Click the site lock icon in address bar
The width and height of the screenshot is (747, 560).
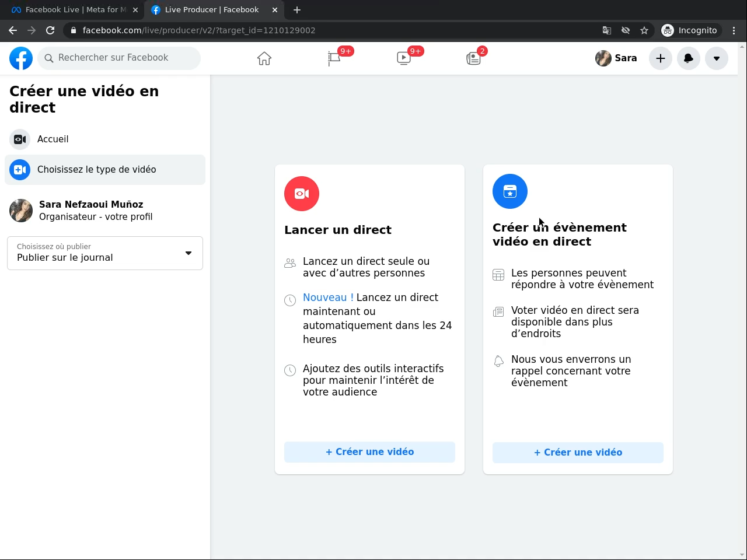click(73, 30)
